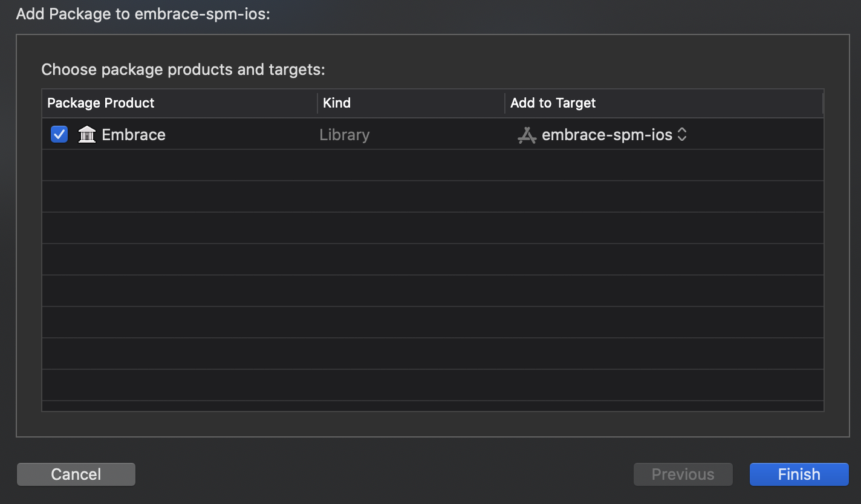Click the Cancel button
The height and width of the screenshot is (504, 861).
tap(76, 474)
